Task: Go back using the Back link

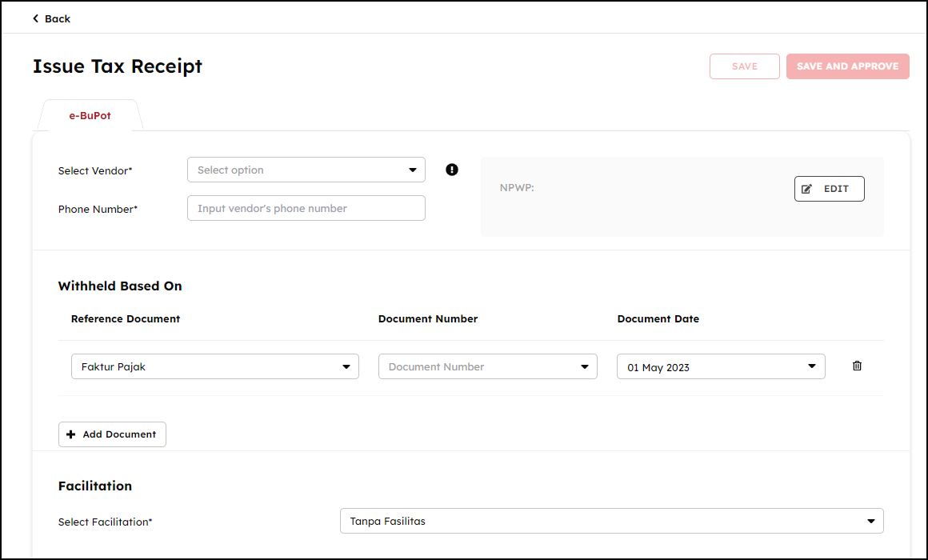Action: tap(57, 18)
